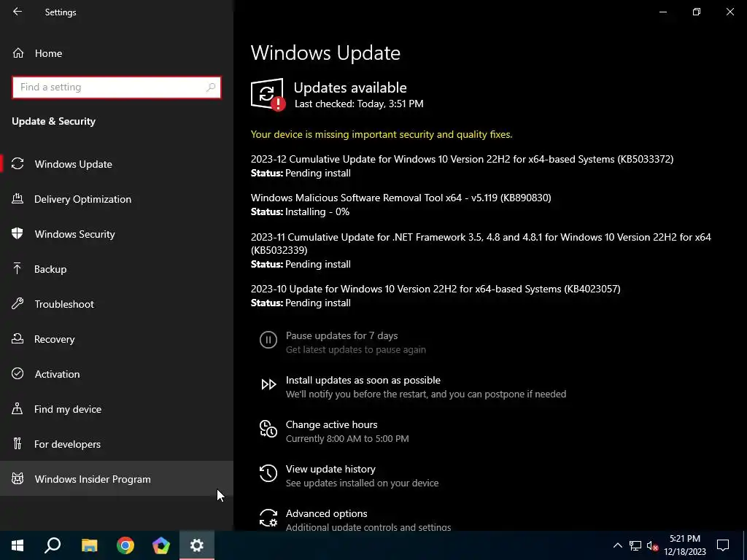Click the Windows Update page title
This screenshot has width=747, height=560.
(x=325, y=52)
